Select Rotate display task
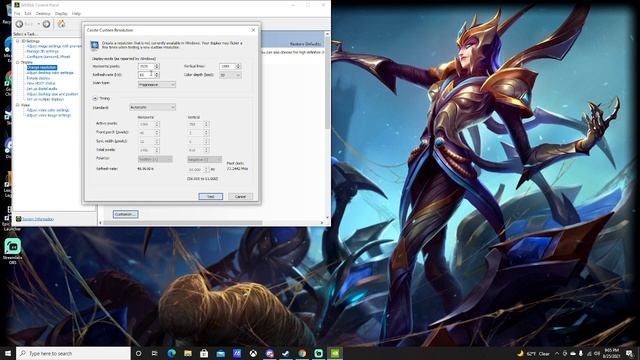 [x=38, y=78]
